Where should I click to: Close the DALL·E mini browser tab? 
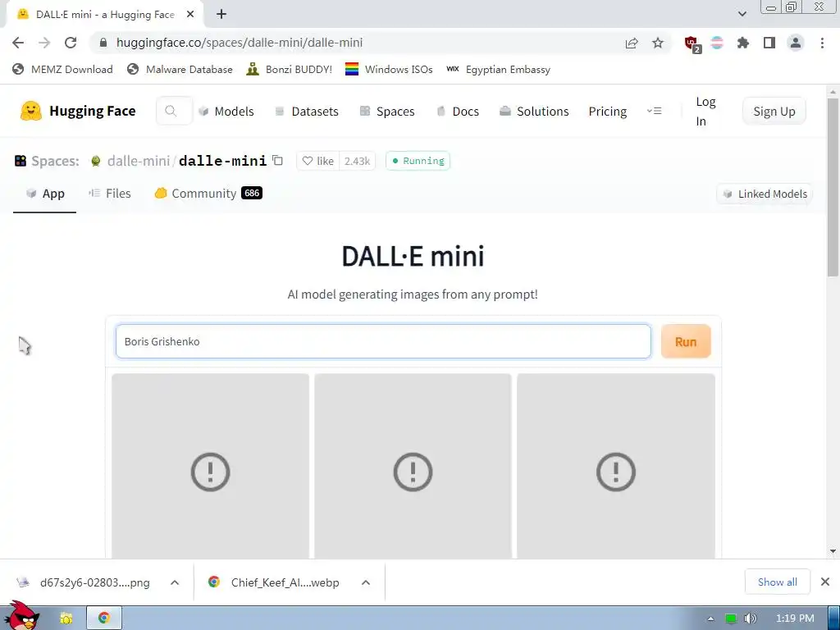(189, 15)
